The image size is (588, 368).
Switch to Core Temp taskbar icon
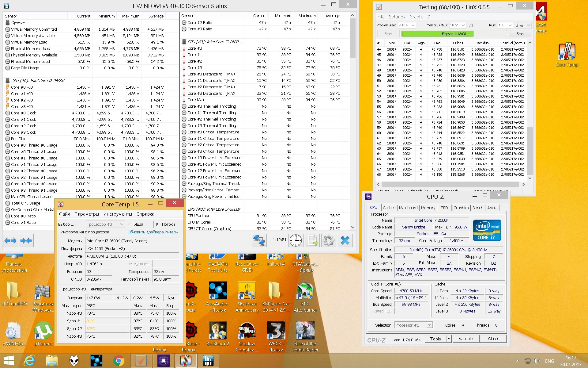pyautogui.click(x=186, y=361)
